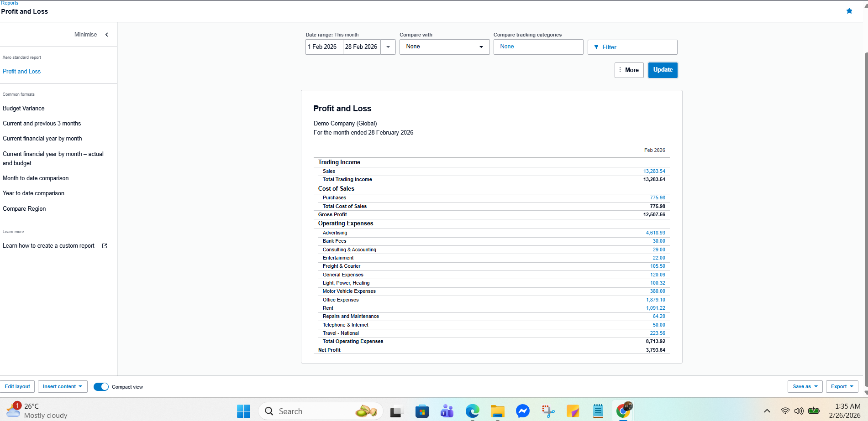Click the Minimise label in sidebar
868x421 pixels.
click(x=86, y=35)
